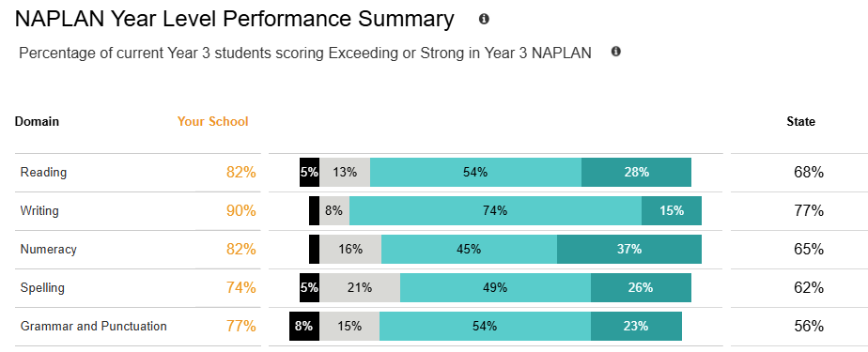The image size is (868, 352).
Task: Select the 16% grey Numeracy segment
Action: (x=350, y=249)
